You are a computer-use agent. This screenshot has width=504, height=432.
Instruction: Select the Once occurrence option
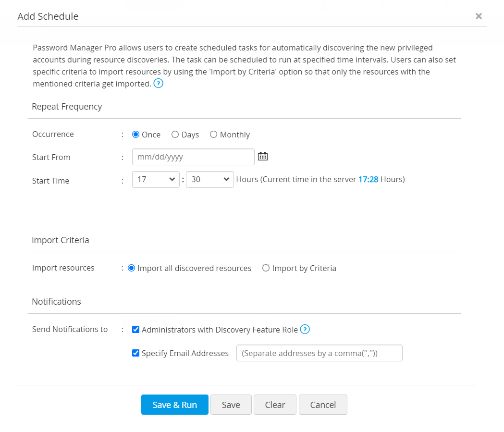135,135
